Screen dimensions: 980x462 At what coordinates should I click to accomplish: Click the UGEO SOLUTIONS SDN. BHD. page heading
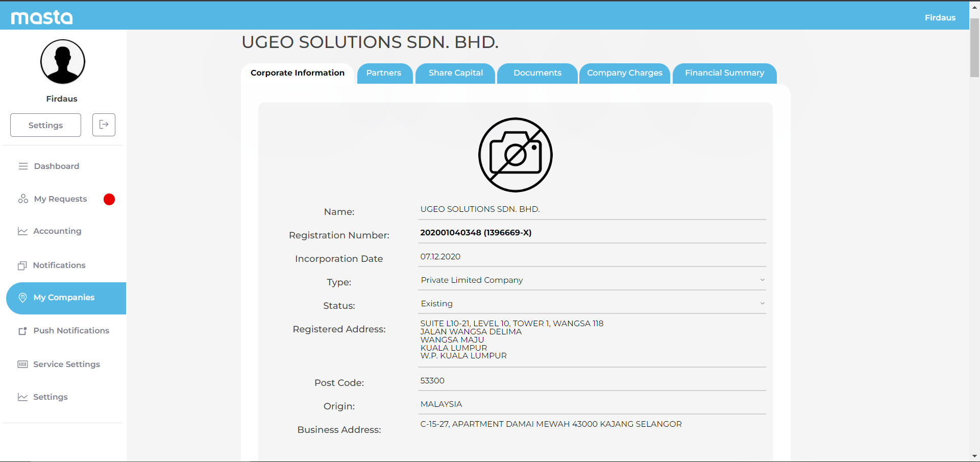tap(370, 42)
